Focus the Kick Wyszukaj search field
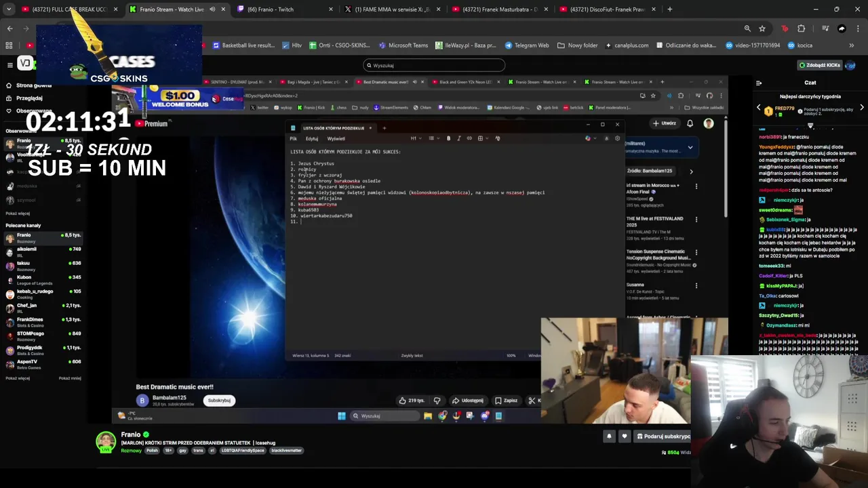Viewport: 868px width, 488px height. [434, 65]
